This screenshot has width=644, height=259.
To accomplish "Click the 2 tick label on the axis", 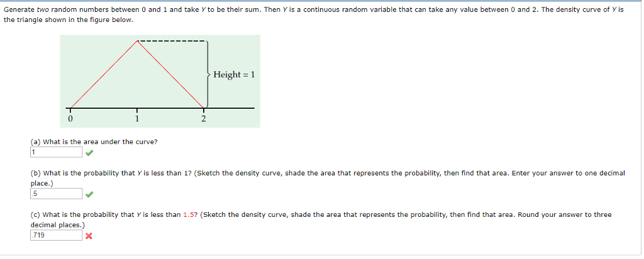I will point(203,119).
